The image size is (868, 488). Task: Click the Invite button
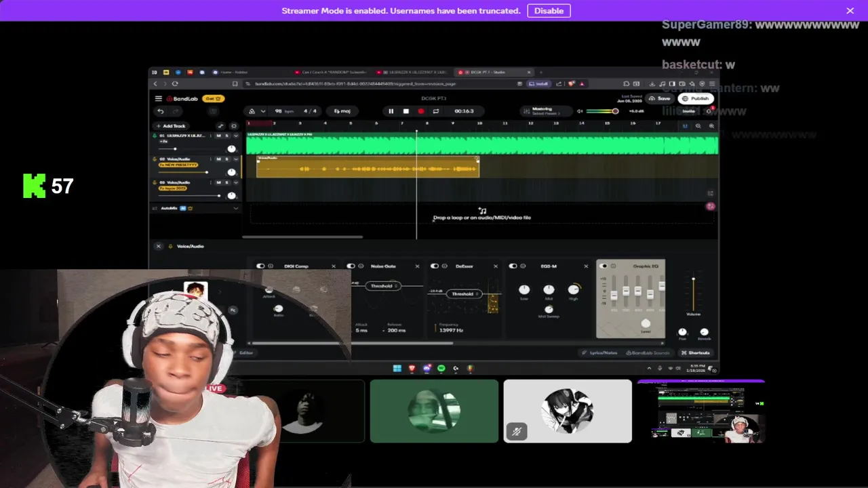[x=688, y=111]
